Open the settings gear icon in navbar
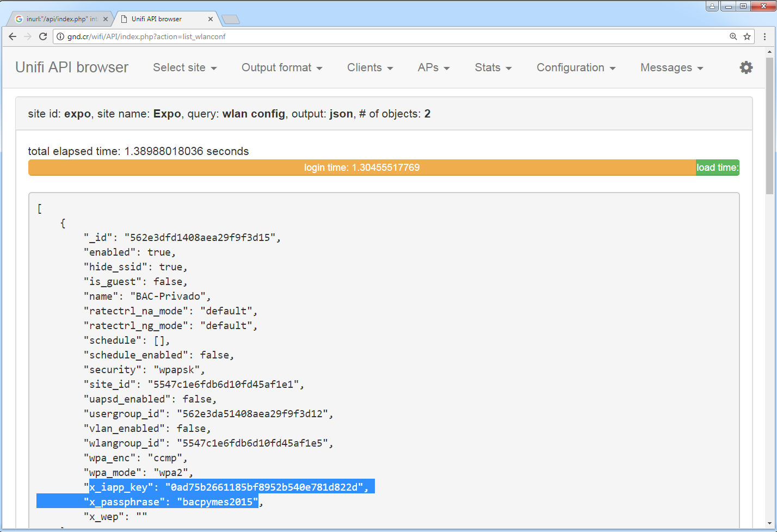 coord(746,67)
